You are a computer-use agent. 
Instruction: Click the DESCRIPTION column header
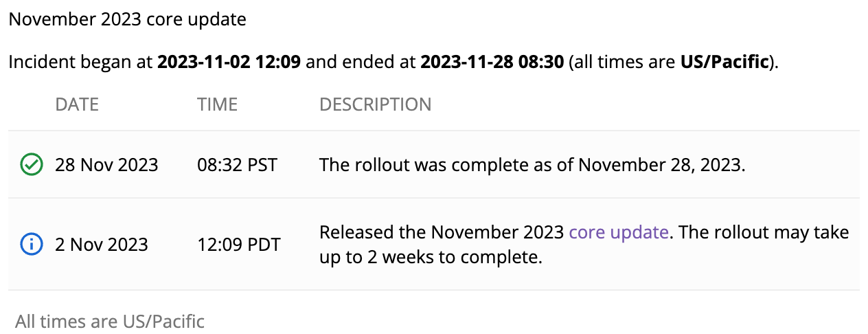375,104
